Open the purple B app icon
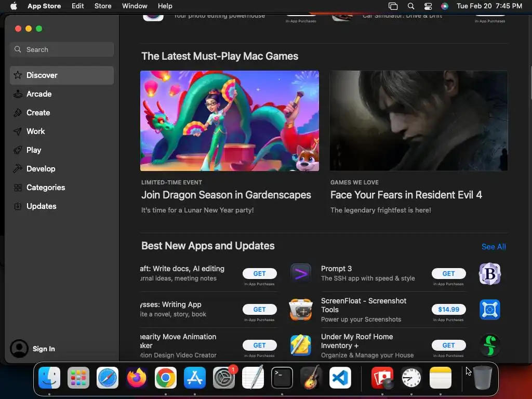 tap(489, 274)
